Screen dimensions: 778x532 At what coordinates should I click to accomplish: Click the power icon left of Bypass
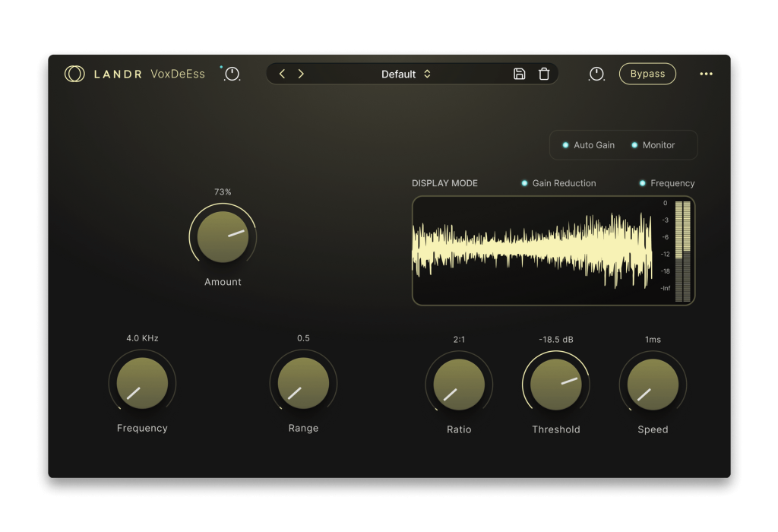[596, 74]
